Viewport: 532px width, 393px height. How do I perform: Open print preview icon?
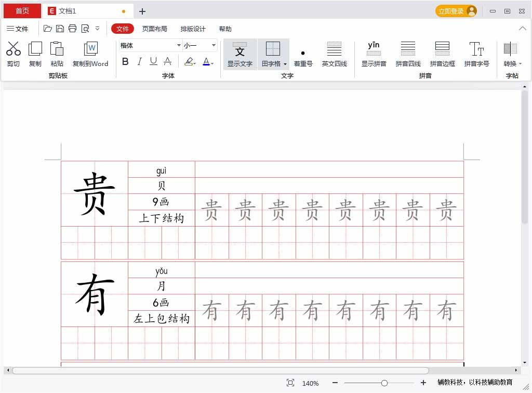coord(85,29)
